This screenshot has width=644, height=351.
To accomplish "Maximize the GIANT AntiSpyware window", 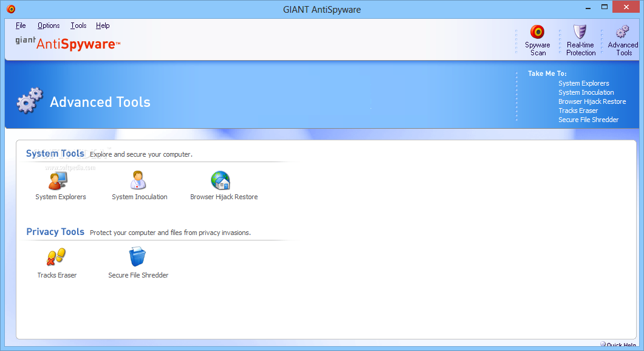I will [x=604, y=7].
